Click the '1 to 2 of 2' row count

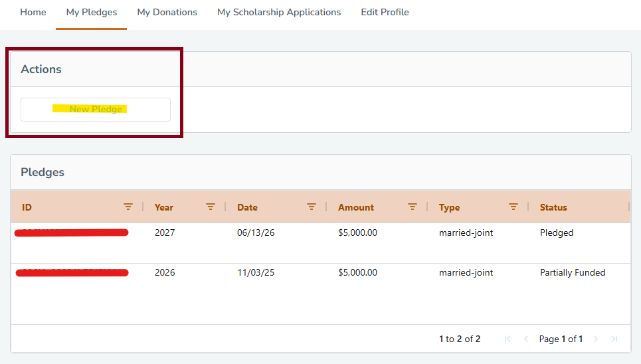pos(460,339)
